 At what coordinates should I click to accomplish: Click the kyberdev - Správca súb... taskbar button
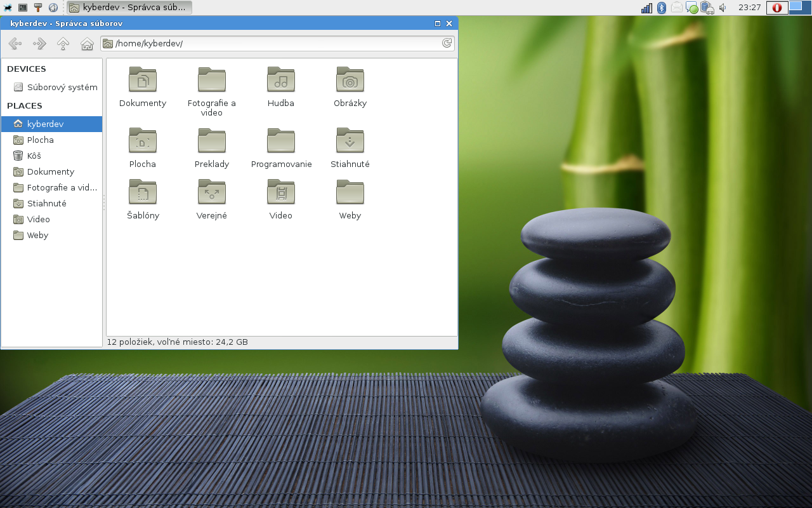129,8
